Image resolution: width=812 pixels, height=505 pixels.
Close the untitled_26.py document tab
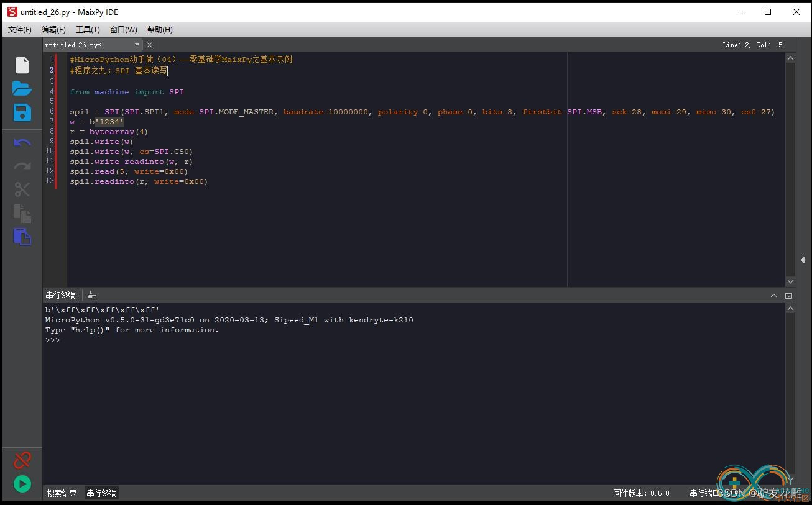coord(149,45)
